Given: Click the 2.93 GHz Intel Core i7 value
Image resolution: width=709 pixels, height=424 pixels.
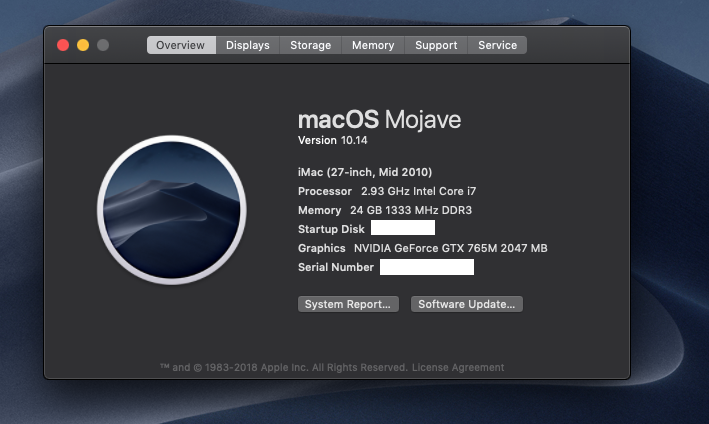Looking at the screenshot, I should [x=418, y=191].
